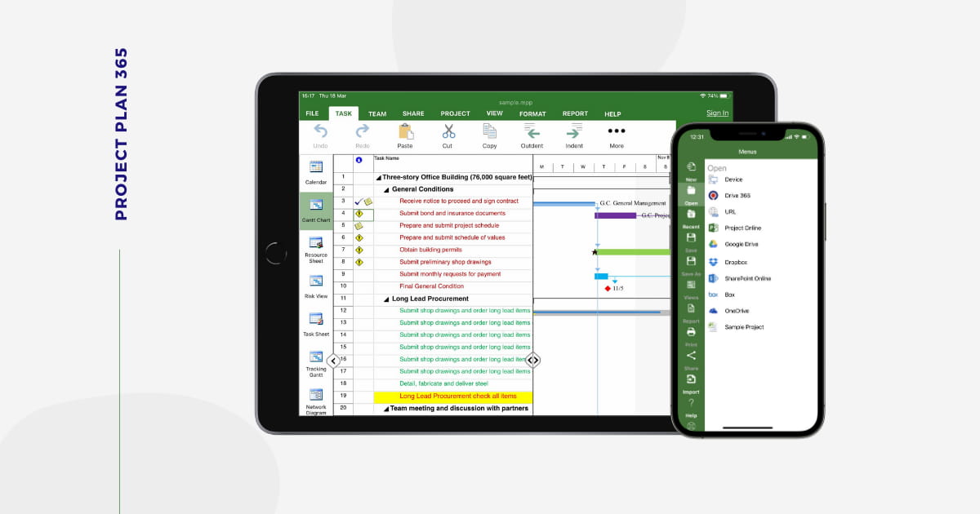
Task: Open the FILE tab
Action: [312, 113]
